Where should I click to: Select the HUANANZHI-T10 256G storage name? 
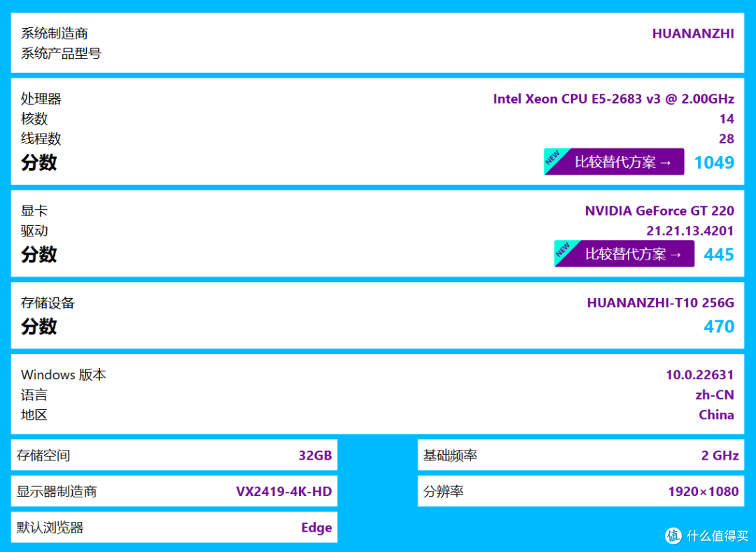click(x=661, y=302)
